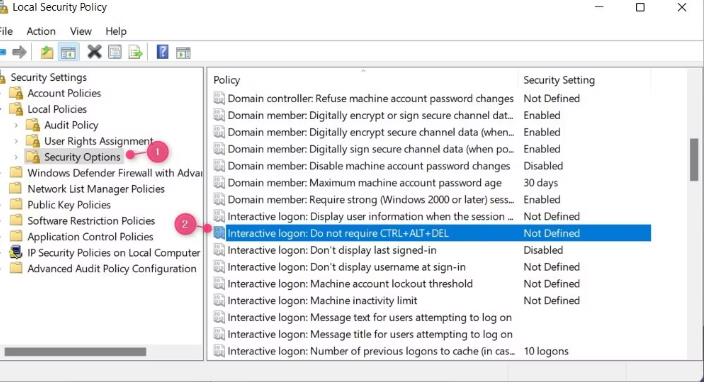The height and width of the screenshot is (392, 716).
Task: Select Local Policies in tree
Action: 57,109
